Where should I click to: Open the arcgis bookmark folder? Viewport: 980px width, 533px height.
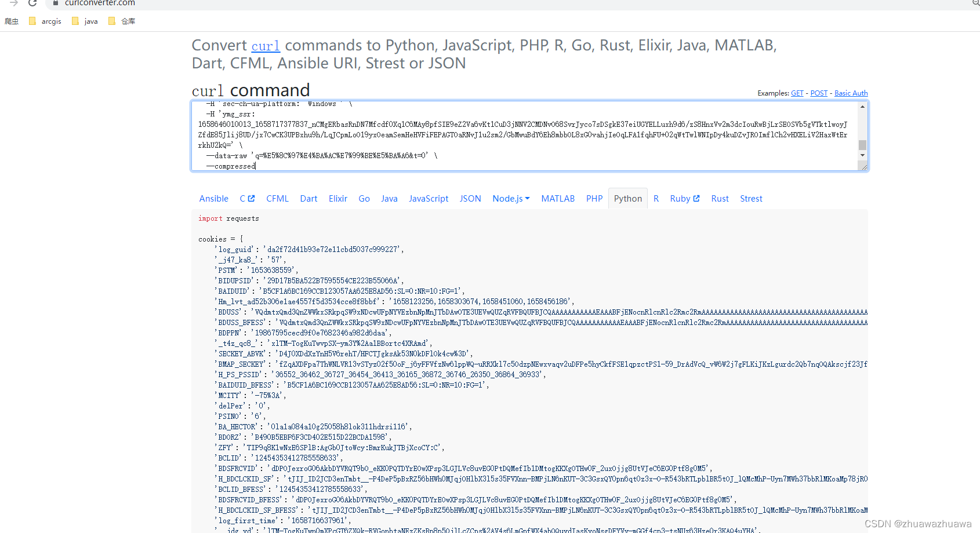pos(45,21)
